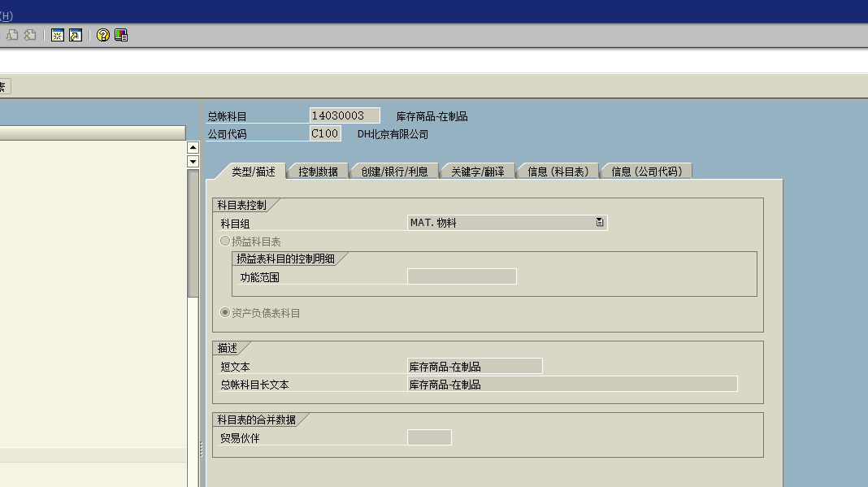The height and width of the screenshot is (487, 868).
Task: Click the left panel scroll up arrow
Action: click(x=193, y=147)
